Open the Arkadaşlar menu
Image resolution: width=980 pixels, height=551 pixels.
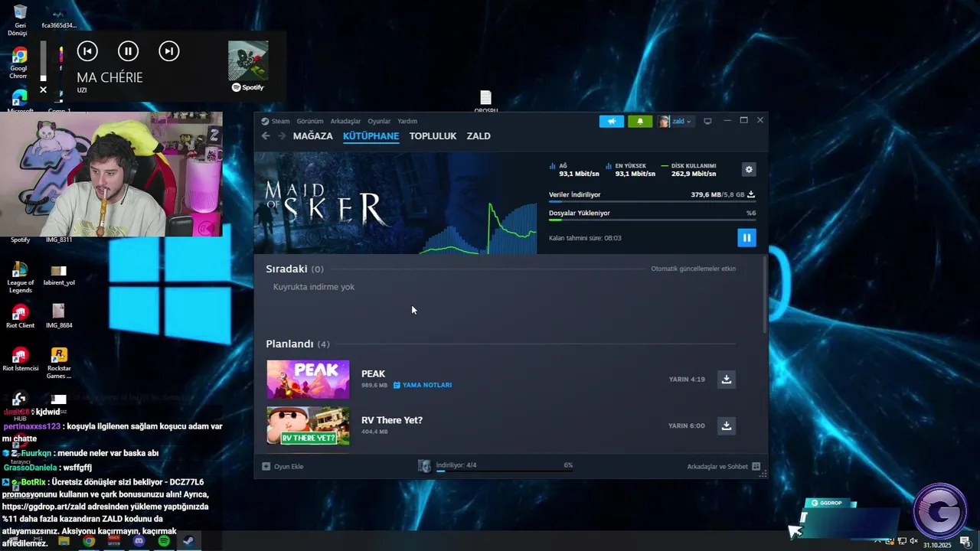tap(345, 121)
